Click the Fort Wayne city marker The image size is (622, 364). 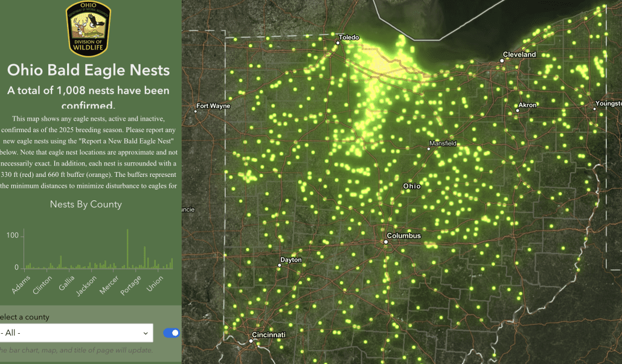pyautogui.click(x=196, y=110)
